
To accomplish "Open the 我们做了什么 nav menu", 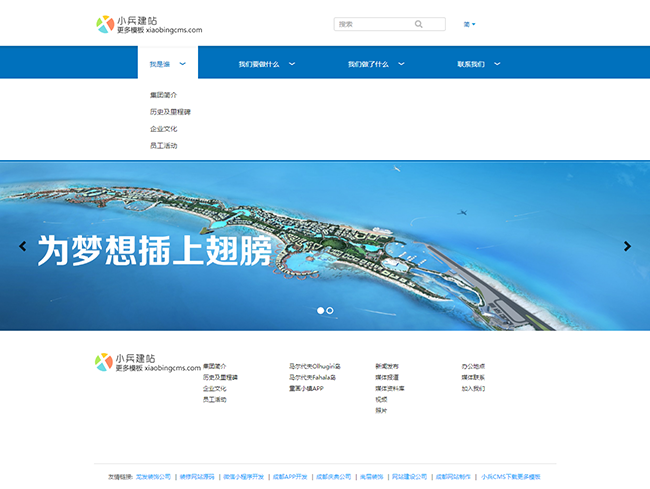I will (x=368, y=64).
